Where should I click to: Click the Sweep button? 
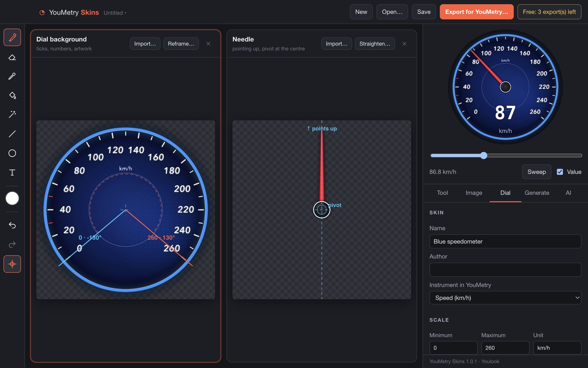pyautogui.click(x=537, y=172)
